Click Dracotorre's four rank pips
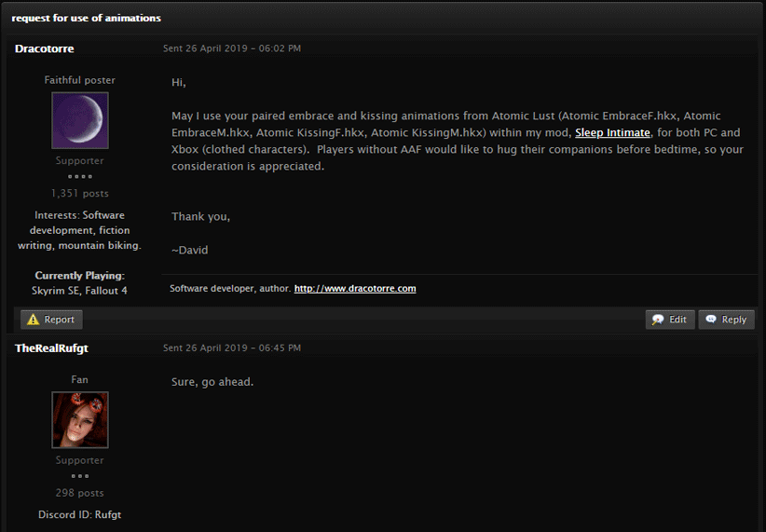766x532 pixels. (x=80, y=176)
